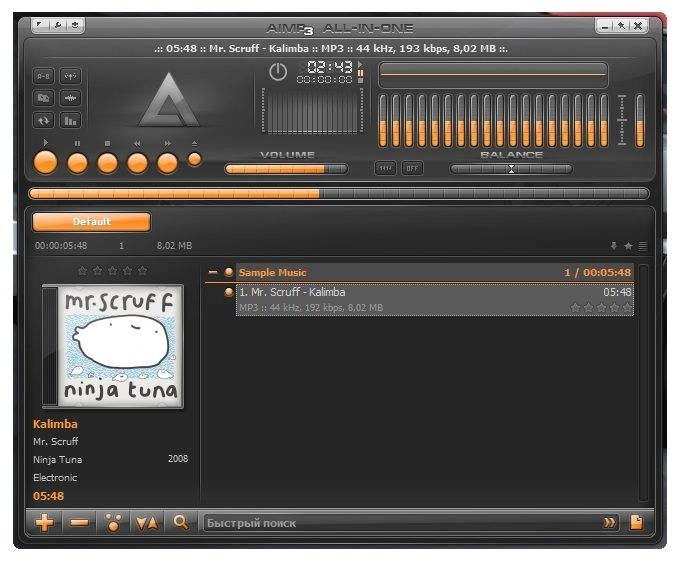684x568 pixels.
Task: Click the star bookmark icon above playlist
Action: coord(628,246)
